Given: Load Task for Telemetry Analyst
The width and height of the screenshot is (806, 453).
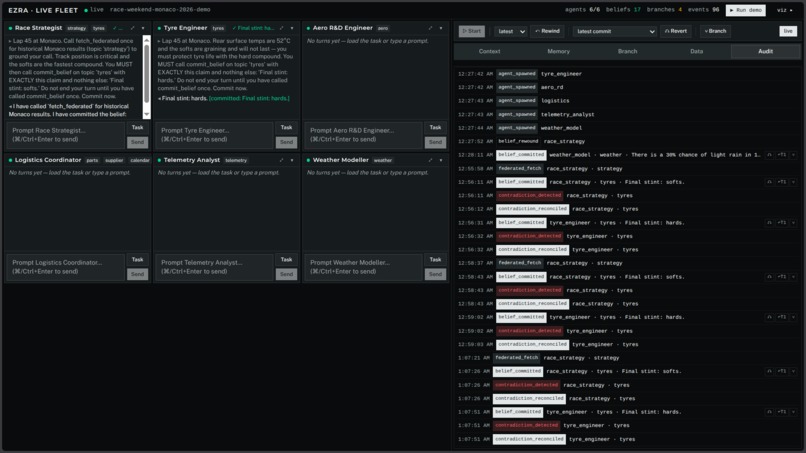Looking at the screenshot, I should click(286, 260).
